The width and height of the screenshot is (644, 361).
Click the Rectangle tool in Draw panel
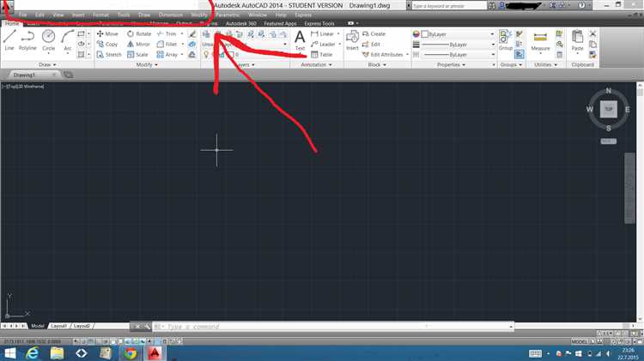tap(81, 33)
